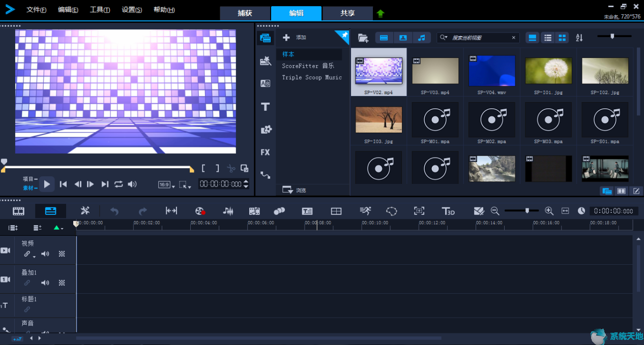The image size is (644, 345).
Task: Open the Title library (T icon)
Action: pyautogui.click(x=265, y=107)
